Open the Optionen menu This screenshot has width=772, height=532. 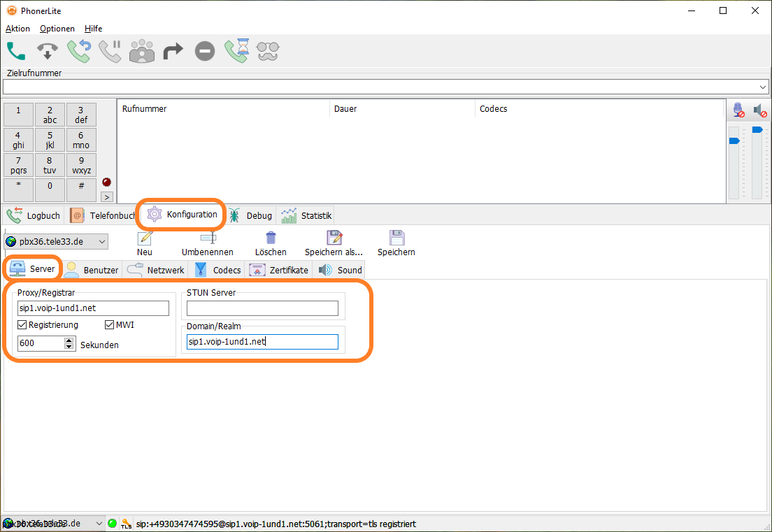(57, 29)
